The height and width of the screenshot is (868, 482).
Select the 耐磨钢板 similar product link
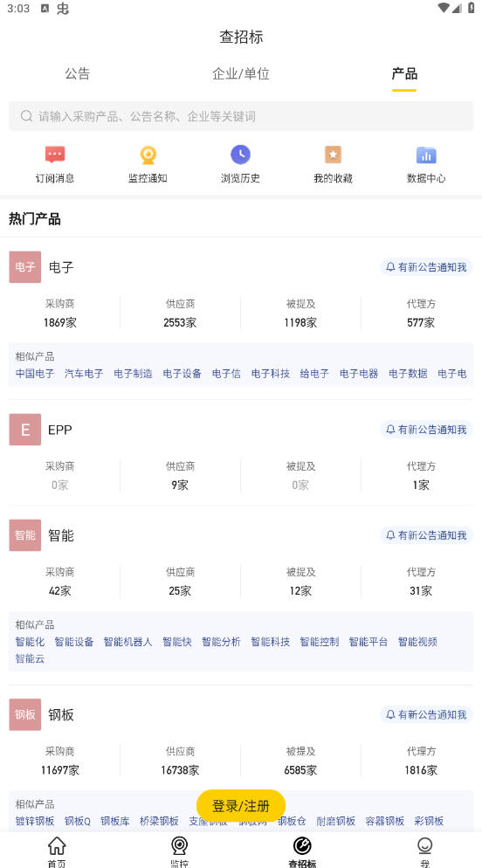336,821
